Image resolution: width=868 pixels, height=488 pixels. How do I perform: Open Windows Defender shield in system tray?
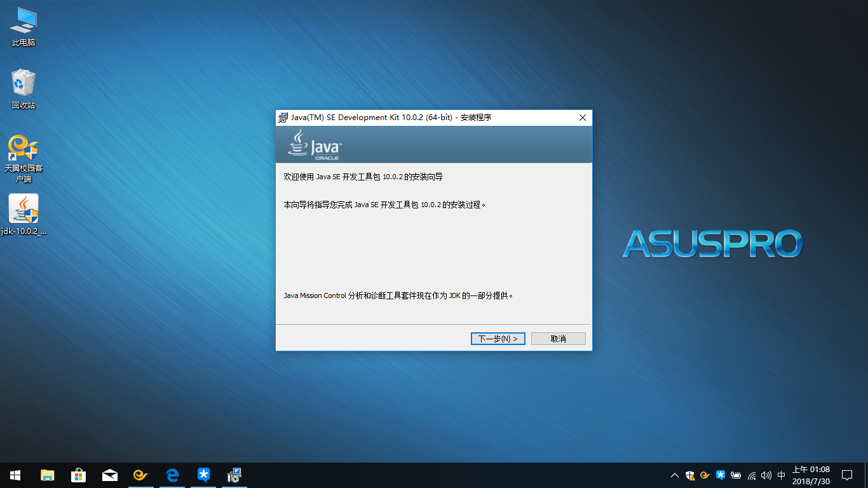(690, 475)
